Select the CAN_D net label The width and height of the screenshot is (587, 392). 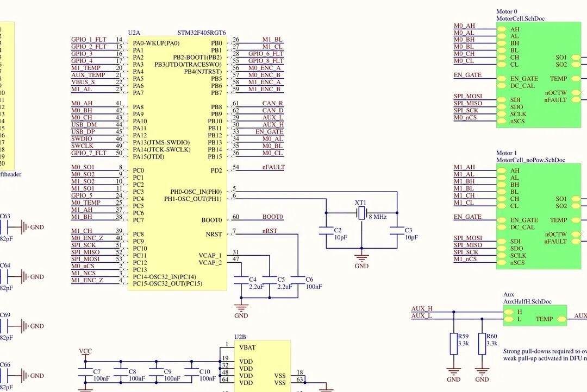272,111
